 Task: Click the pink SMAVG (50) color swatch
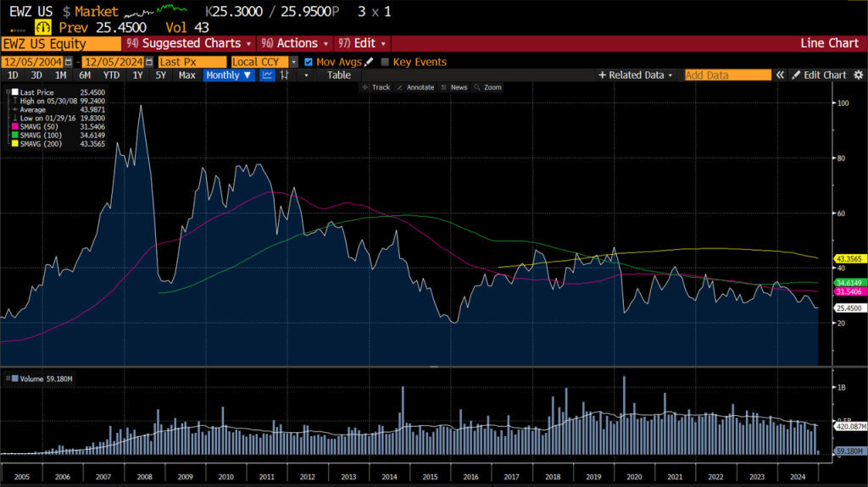pos(15,126)
